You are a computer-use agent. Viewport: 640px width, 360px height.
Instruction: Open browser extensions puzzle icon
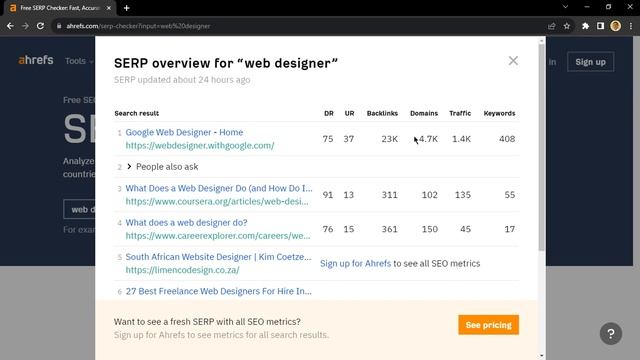click(585, 26)
